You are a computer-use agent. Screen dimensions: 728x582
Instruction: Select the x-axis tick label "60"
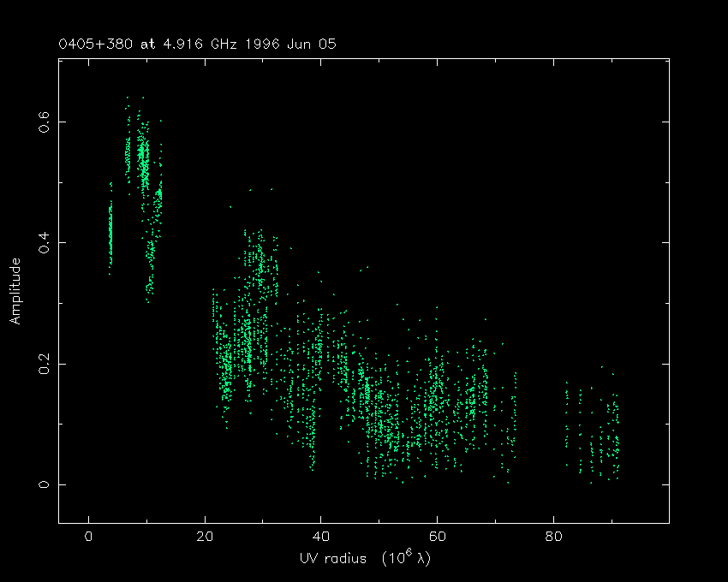(x=437, y=537)
